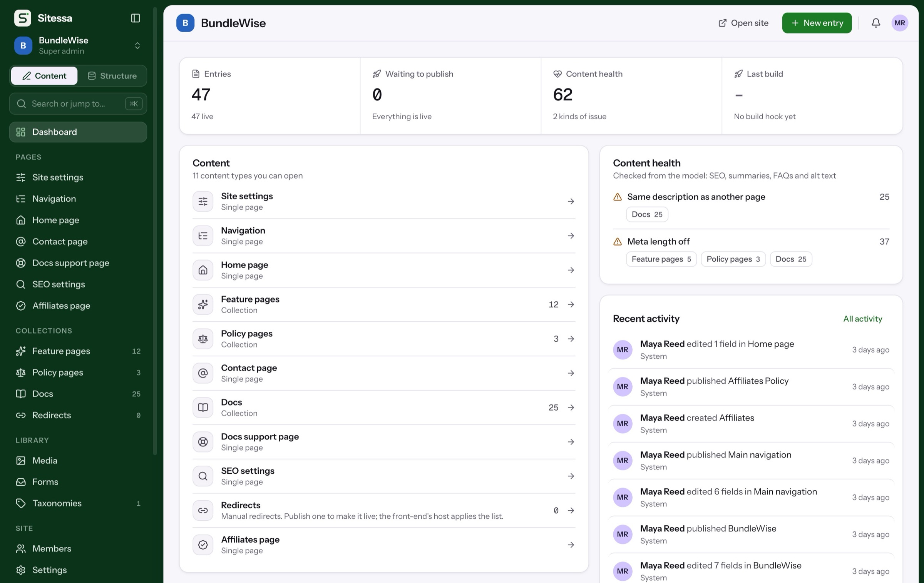Open Redirects via its row arrow
Screen dimensions: 924x583
(571, 510)
